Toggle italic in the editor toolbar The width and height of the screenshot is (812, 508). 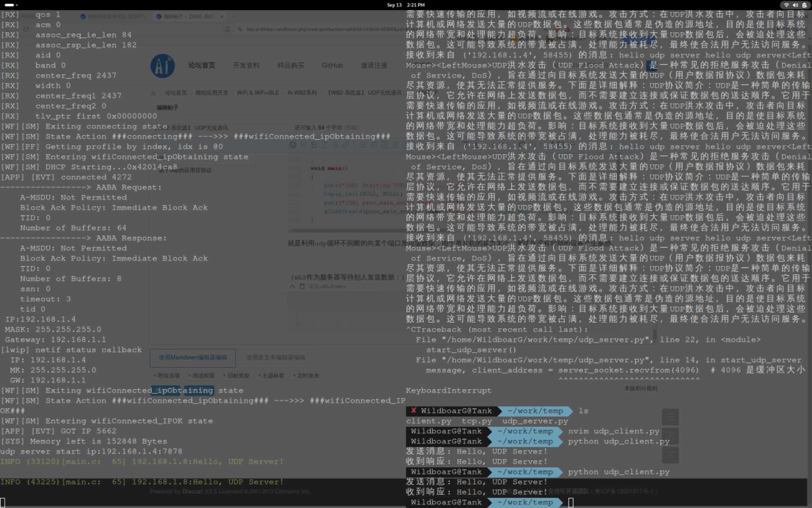coord(324,145)
